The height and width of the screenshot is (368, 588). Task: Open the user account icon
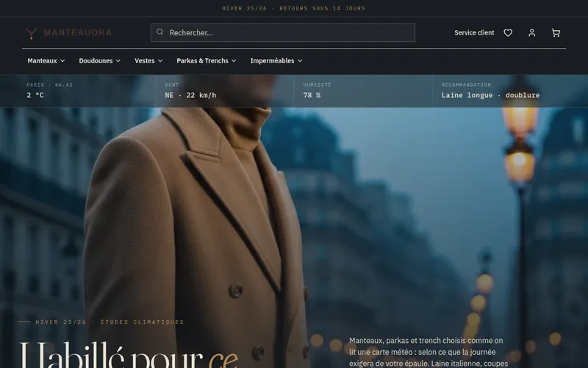(x=531, y=32)
